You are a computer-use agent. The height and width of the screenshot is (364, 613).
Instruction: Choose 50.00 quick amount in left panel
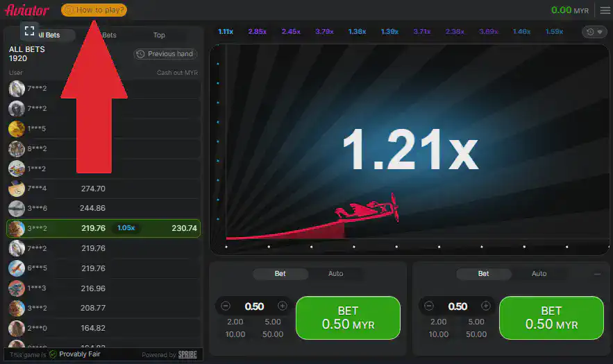273,334
